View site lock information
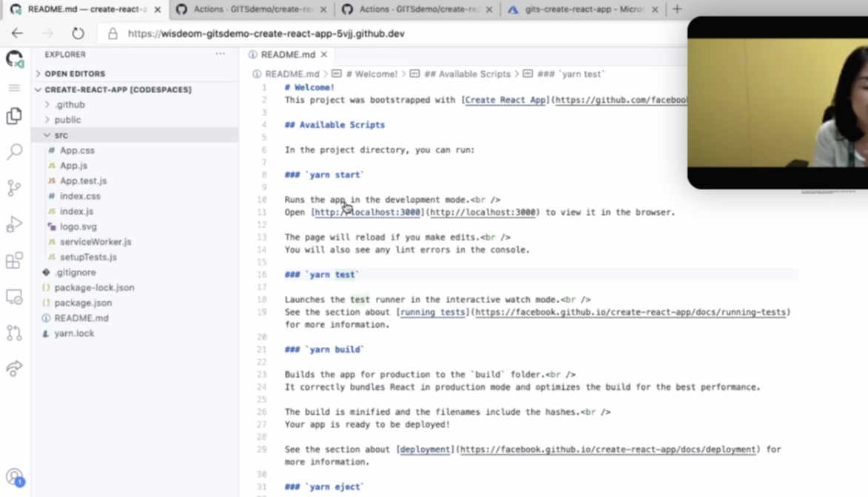 pyautogui.click(x=112, y=34)
